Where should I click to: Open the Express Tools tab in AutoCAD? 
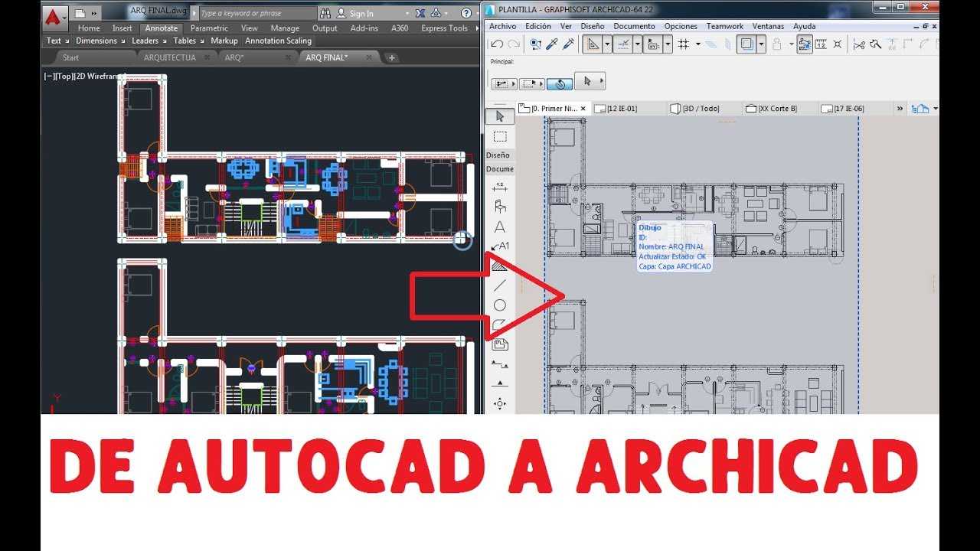444,28
